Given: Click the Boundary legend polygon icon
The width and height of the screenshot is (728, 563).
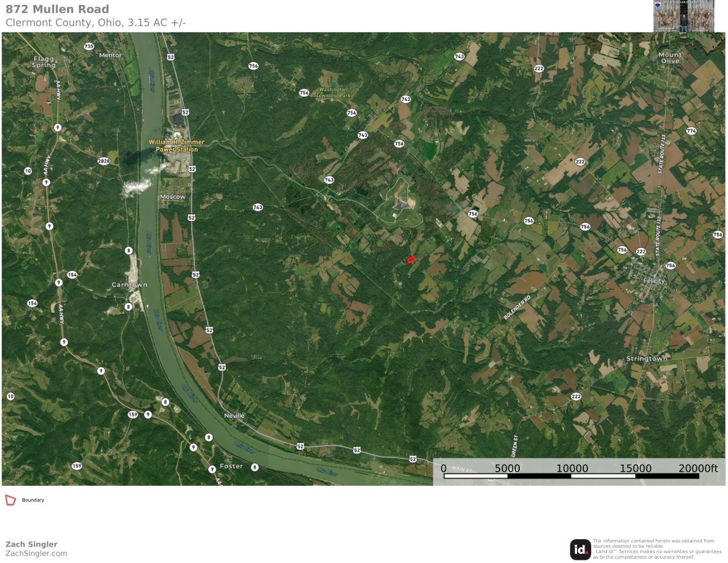Looking at the screenshot, I should [x=10, y=500].
